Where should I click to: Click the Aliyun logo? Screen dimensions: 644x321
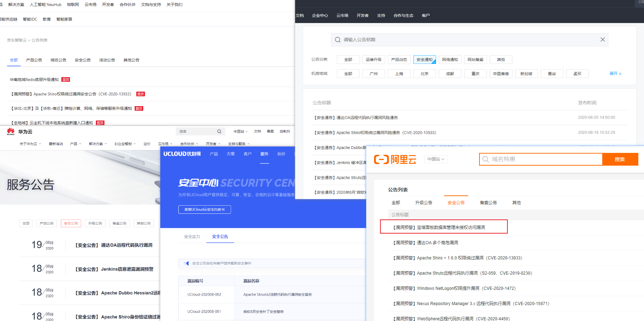395,159
